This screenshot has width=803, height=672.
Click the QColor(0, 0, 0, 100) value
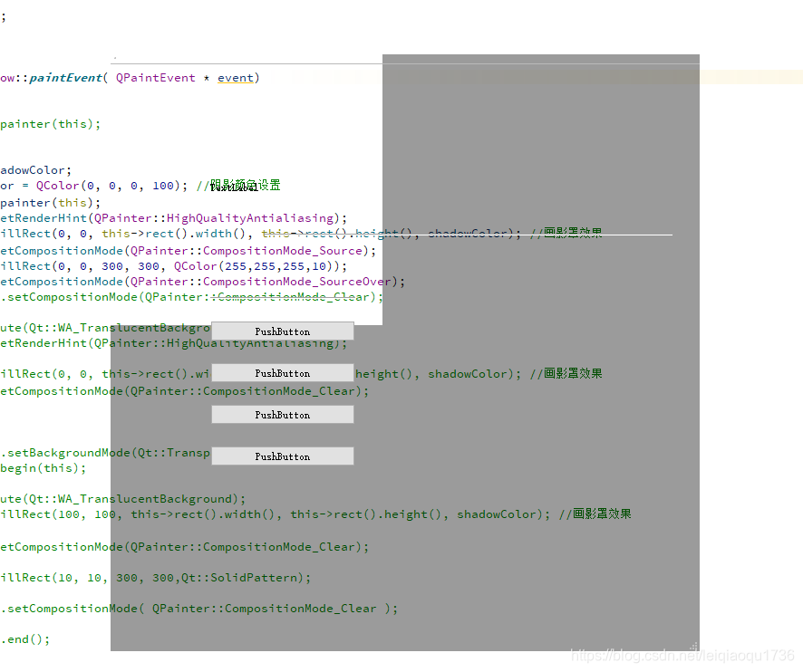109,185
